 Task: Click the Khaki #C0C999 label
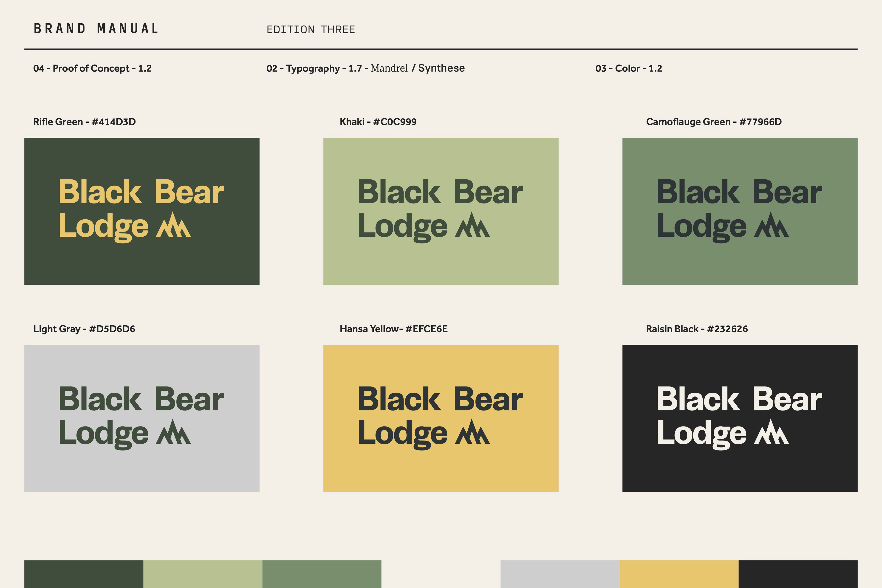point(378,122)
